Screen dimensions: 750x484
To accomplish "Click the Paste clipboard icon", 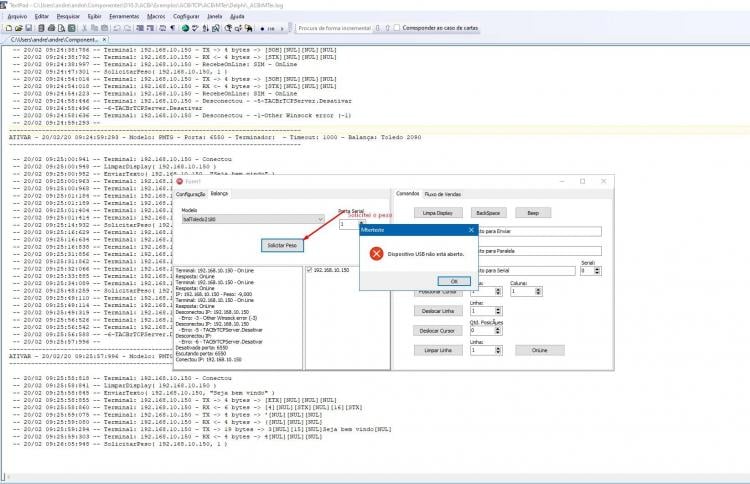I will pos(105,28).
